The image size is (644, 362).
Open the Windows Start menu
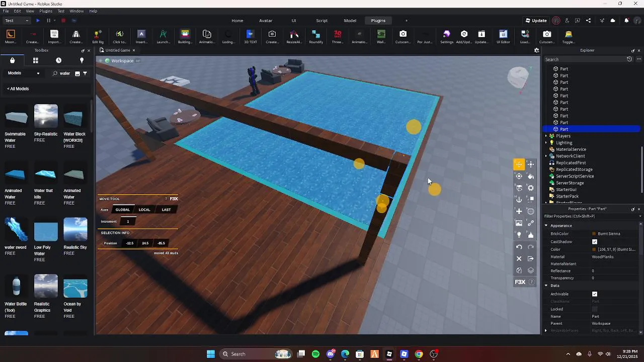click(211, 354)
